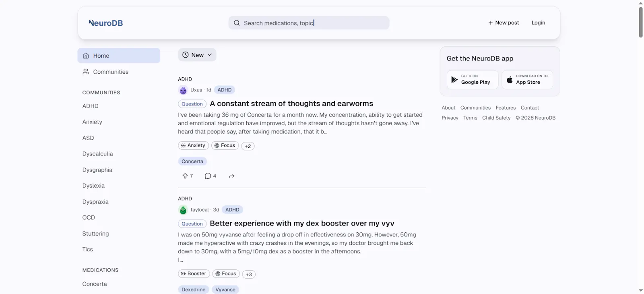Open the Dyspraxia community

pyautogui.click(x=95, y=202)
